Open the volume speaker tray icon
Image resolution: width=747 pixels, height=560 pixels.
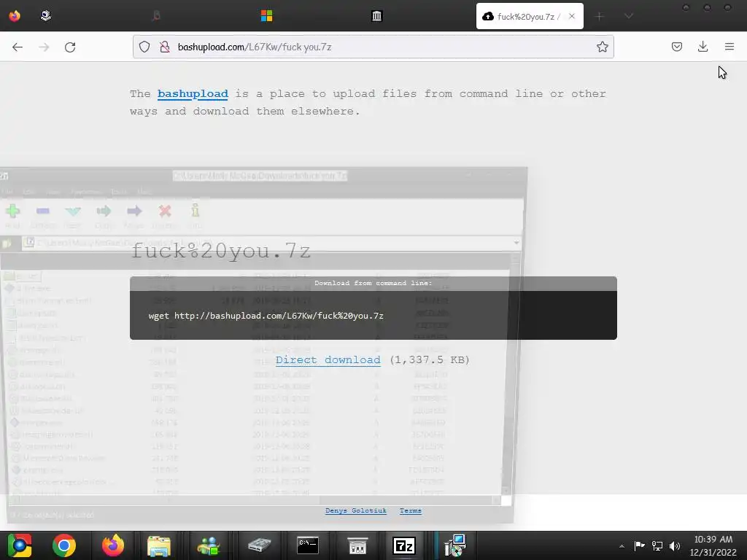tap(675, 545)
